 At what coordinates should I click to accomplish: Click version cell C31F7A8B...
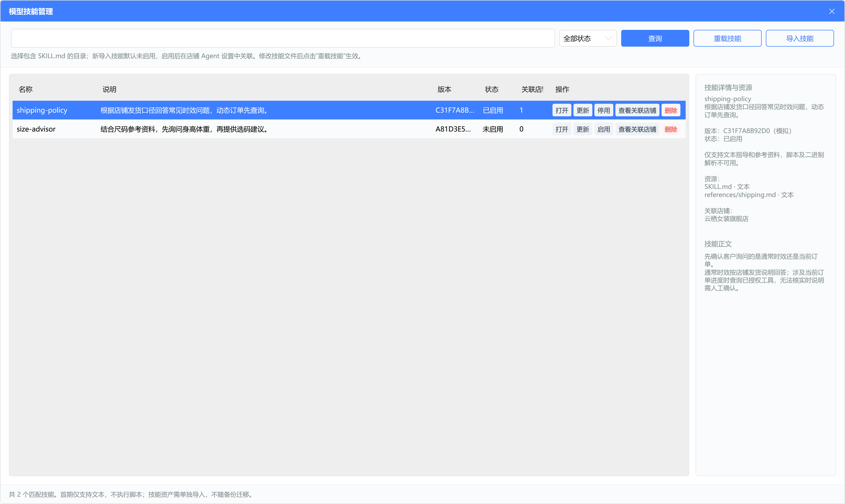pos(455,110)
